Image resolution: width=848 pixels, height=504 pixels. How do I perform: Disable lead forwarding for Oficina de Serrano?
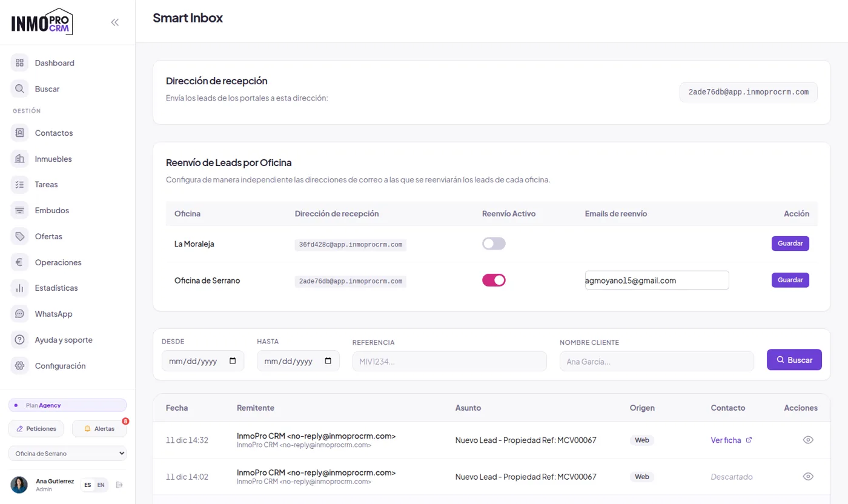coord(494,280)
